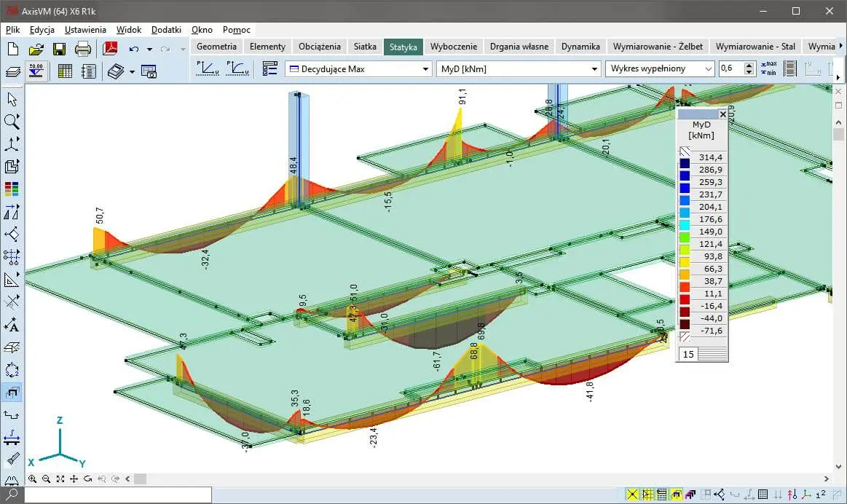The width and height of the screenshot is (847, 504).
Task: Open the Ustawienia menu
Action: pos(85,30)
